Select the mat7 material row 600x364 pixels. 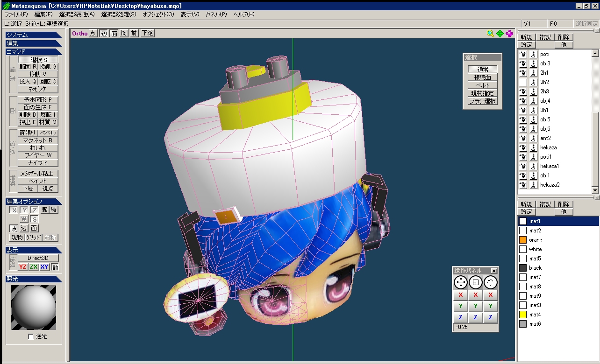(558, 277)
